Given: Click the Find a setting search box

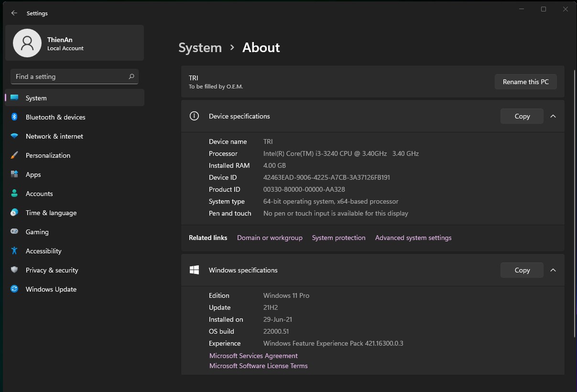Looking at the screenshot, I should click(75, 76).
